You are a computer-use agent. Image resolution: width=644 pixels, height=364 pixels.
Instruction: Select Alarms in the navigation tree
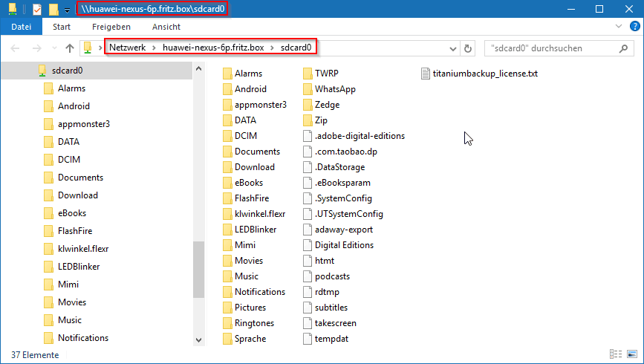click(71, 88)
